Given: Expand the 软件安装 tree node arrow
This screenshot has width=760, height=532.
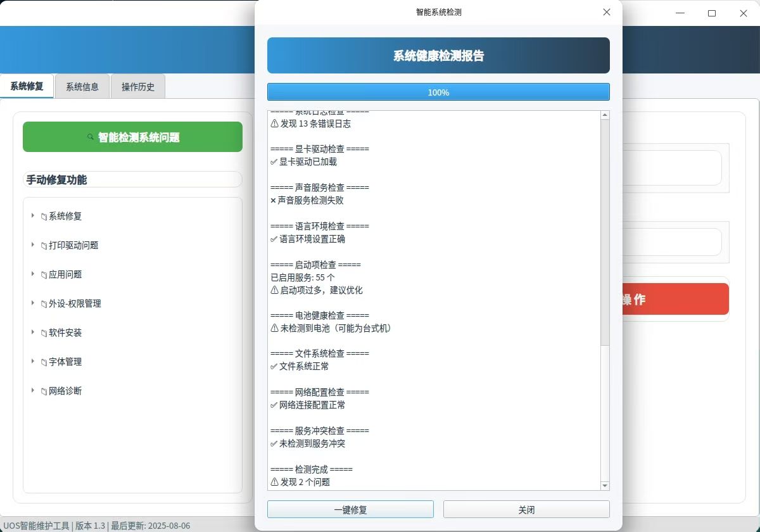Looking at the screenshot, I should coord(33,332).
